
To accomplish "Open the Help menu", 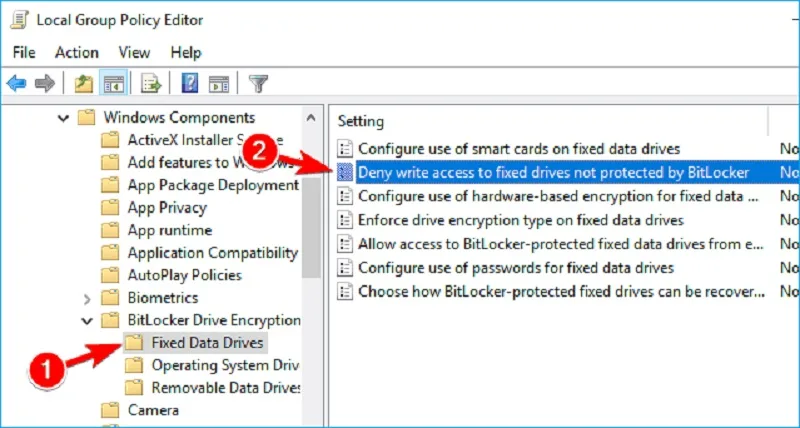I will (x=186, y=53).
